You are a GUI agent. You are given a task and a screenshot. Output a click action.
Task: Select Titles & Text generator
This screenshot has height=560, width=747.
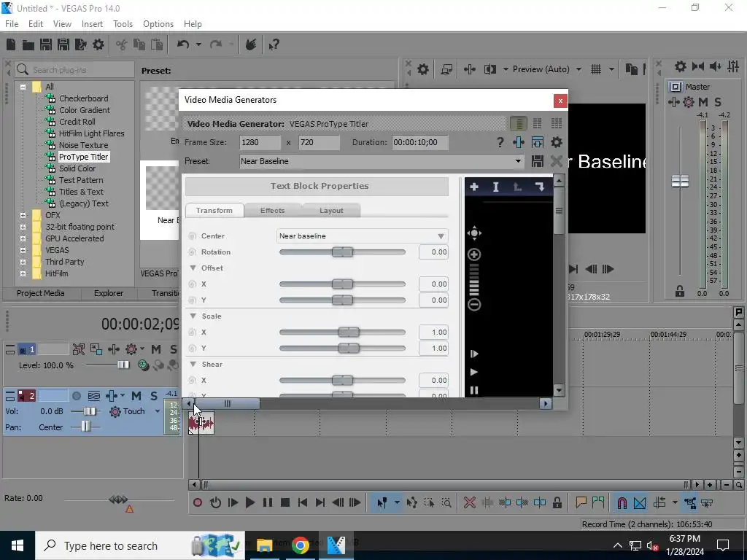(x=82, y=192)
